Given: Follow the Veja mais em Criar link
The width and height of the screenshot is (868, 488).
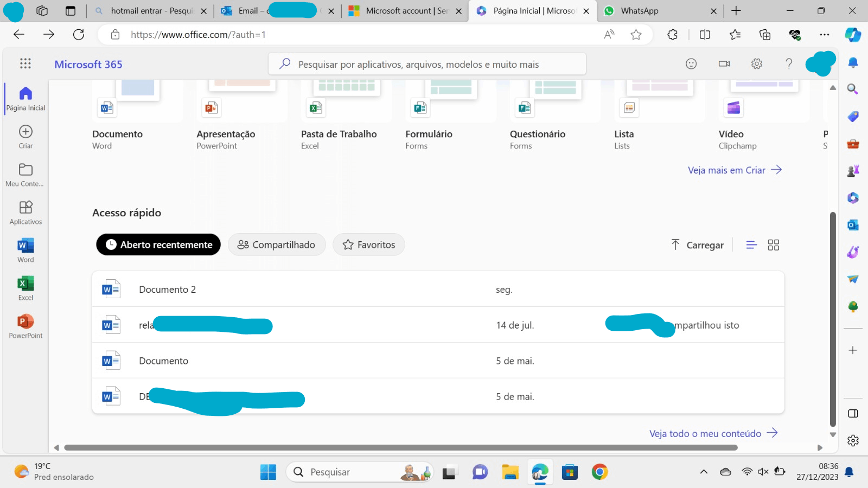Looking at the screenshot, I should point(735,170).
